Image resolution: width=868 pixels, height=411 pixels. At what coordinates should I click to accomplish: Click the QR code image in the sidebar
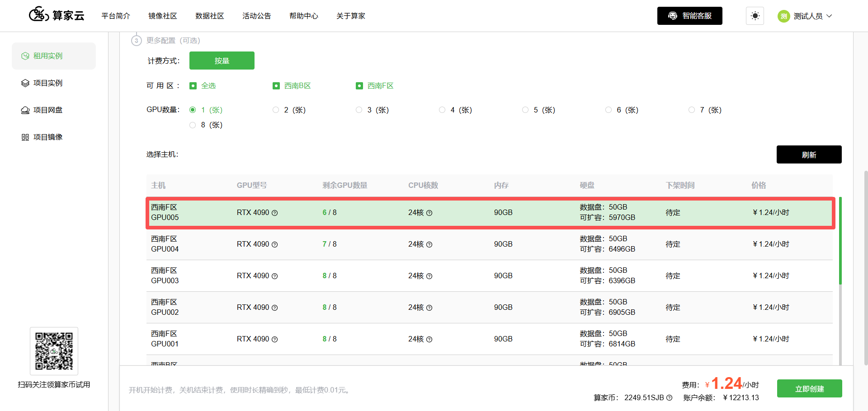click(x=54, y=351)
